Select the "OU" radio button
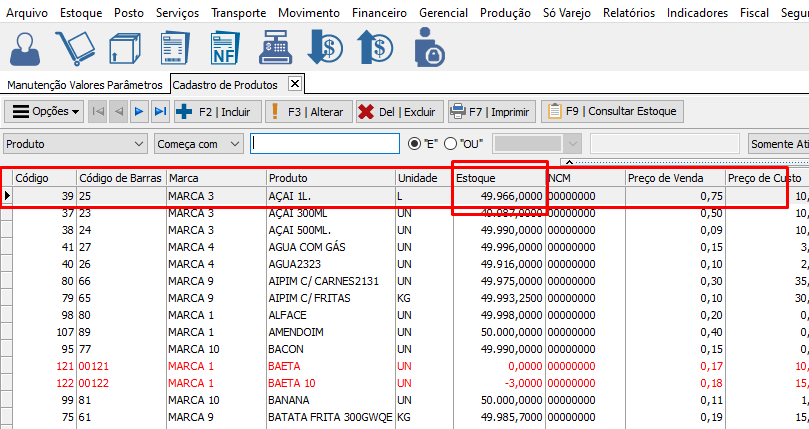 [x=450, y=144]
